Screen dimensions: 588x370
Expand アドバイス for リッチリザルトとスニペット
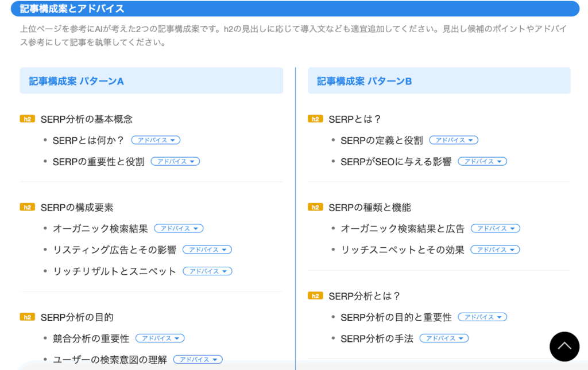pos(207,271)
